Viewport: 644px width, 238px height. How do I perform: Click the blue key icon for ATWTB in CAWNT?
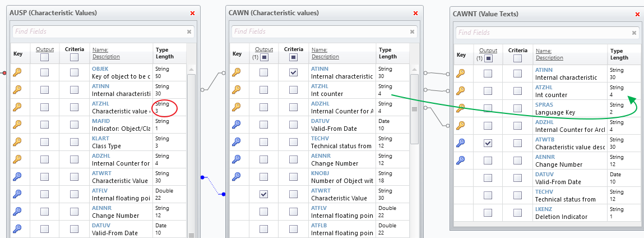tap(461, 143)
